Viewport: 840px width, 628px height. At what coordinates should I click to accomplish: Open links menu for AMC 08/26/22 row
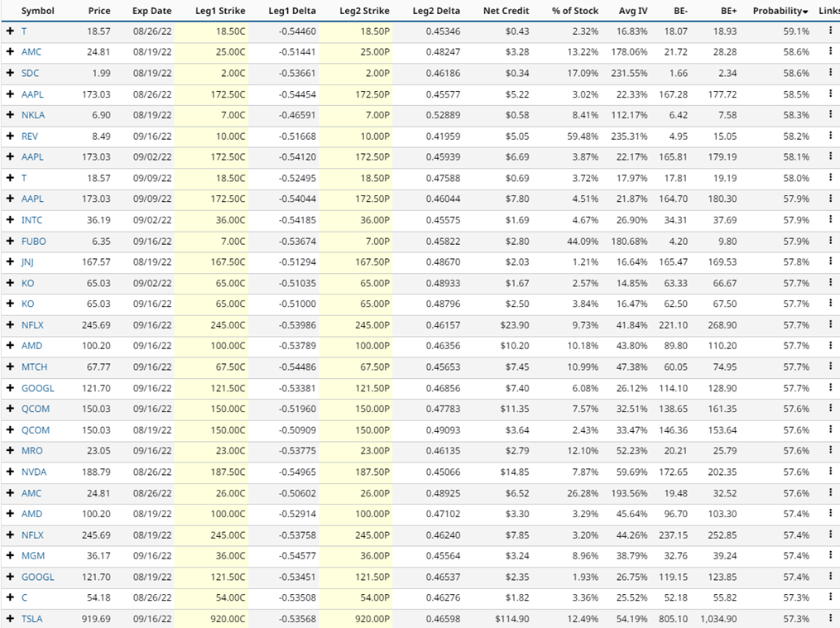click(x=830, y=492)
